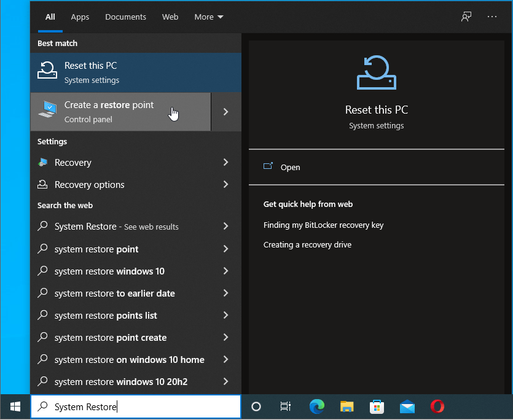The width and height of the screenshot is (513, 420).
Task: Click the Start button
Action: click(x=15, y=406)
